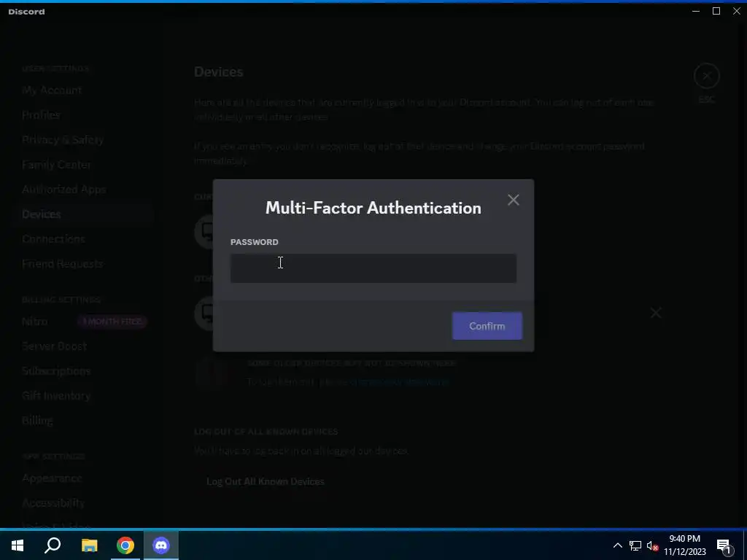Open the taskbar clock and date
The height and width of the screenshot is (560, 747).
pyautogui.click(x=684, y=545)
